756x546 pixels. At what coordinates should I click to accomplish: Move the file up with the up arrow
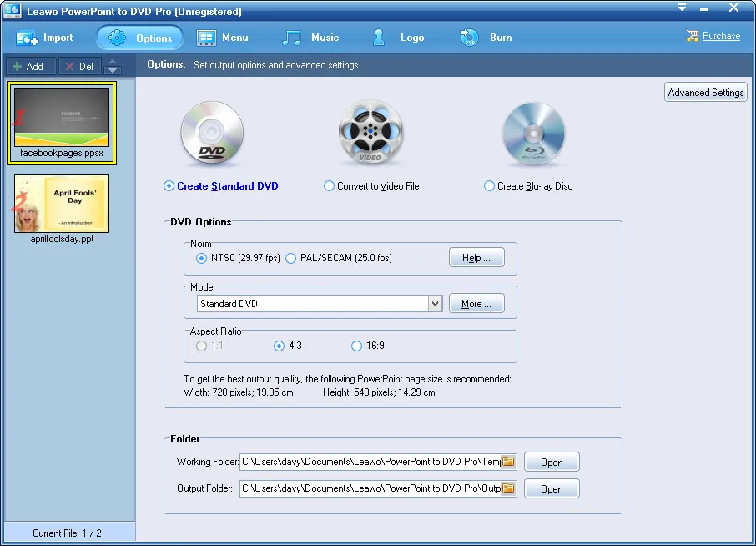point(113,62)
